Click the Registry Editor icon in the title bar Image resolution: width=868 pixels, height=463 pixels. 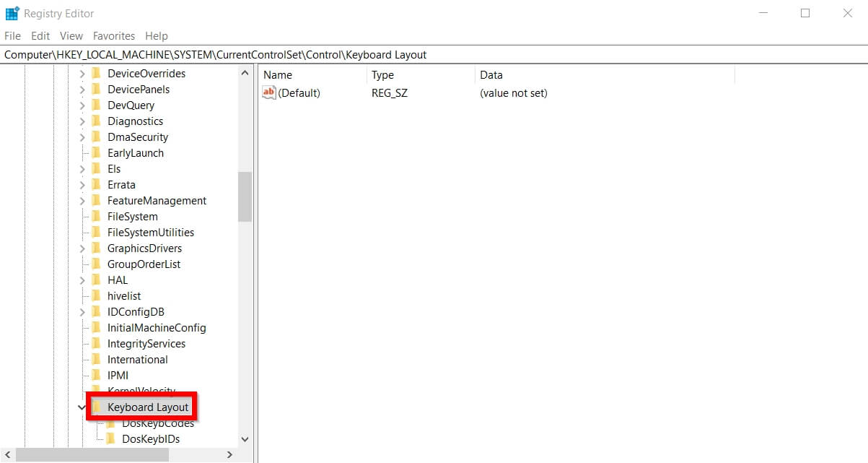[x=11, y=12]
